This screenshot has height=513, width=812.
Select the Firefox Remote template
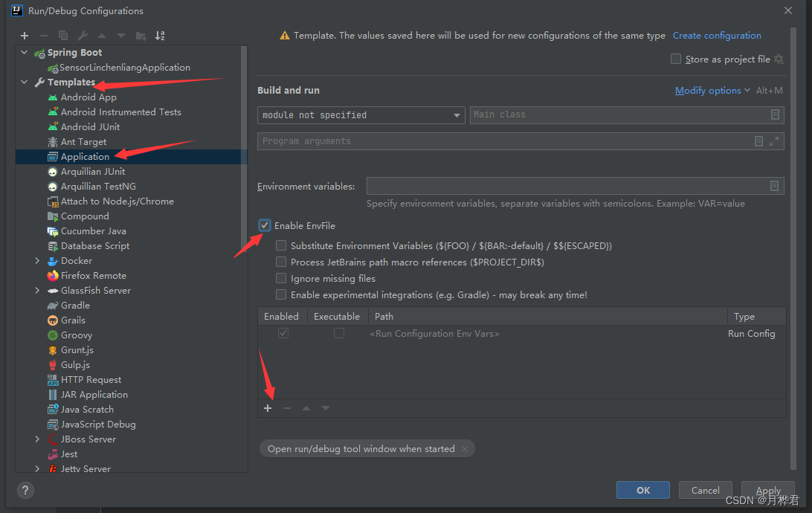click(93, 276)
